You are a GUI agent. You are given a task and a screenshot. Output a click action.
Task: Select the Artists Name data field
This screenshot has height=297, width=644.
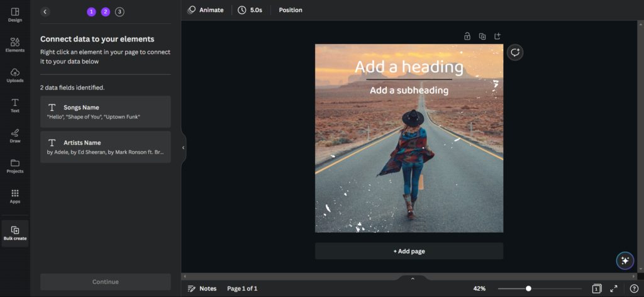coord(106,147)
